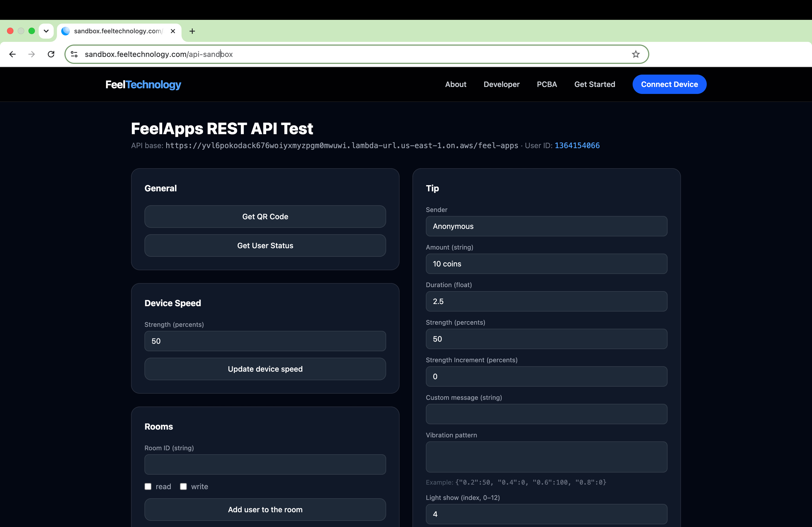Image resolution: width=812 pixels, height=527 pixels.
Task: Select the sandbox.feeltechnology.com browser tab
Action: pyautogui.click(x=119, y=31)
